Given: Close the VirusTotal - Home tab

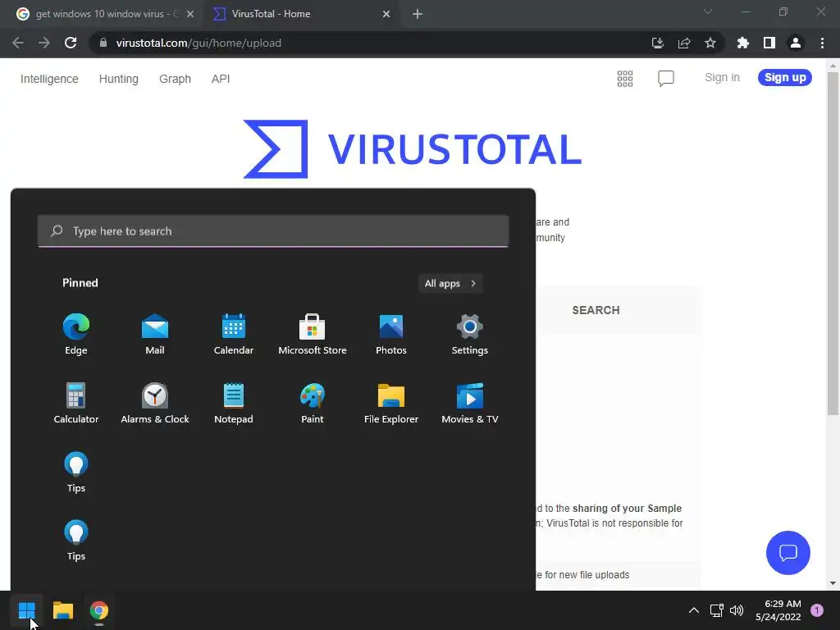Looking at the screenshot, I should (x=386, y=14).
